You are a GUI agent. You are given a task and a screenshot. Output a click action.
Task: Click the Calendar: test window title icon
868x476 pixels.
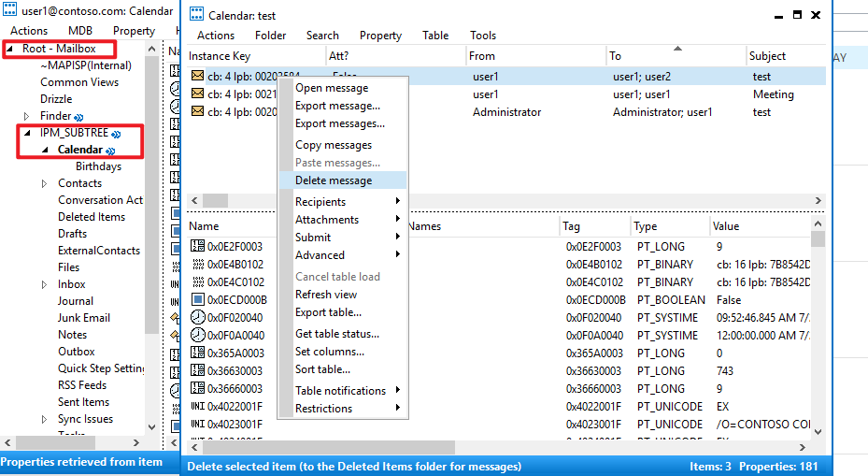click(x=196, y=14)
